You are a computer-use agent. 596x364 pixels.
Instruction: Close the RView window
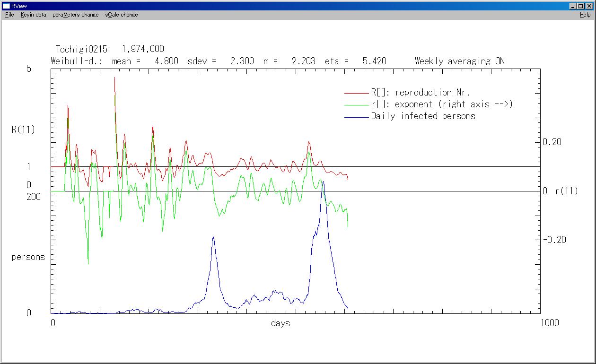click(x=589, y=6)
